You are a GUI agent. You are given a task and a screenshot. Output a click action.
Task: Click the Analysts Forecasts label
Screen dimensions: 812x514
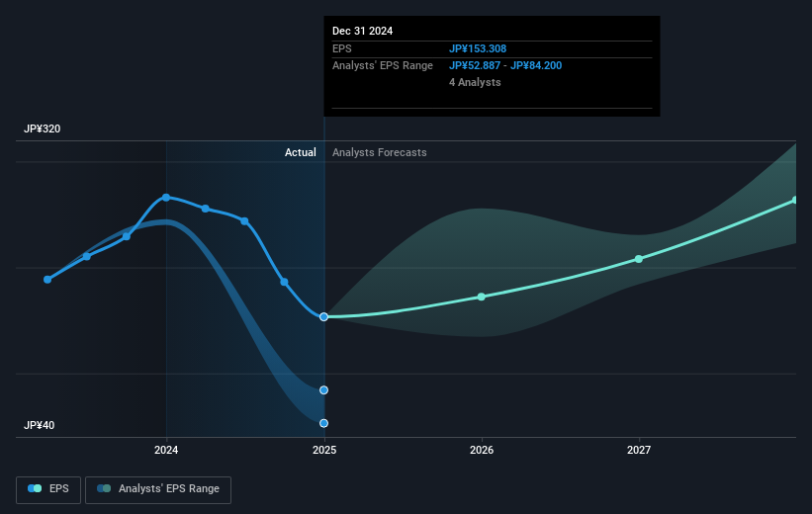380,152
